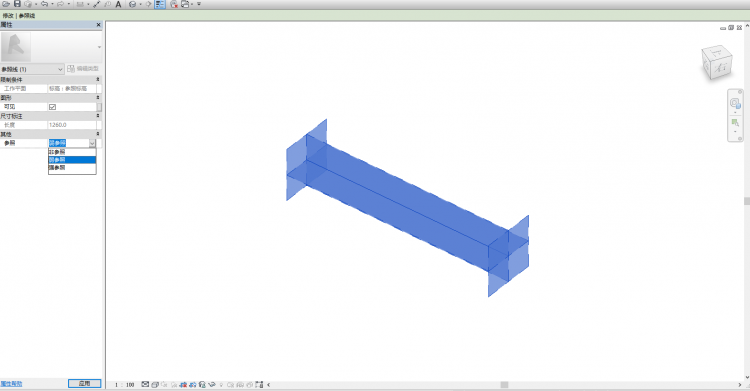Toggle the 可见 (visible) checkbox
Image resolution: width=750 pixels, height=391 pixels.
tap(53, 107)
